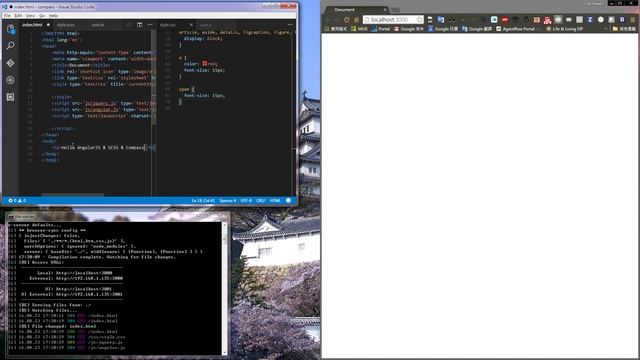
Task: Open View menu in VS Code
Action: 31,16
